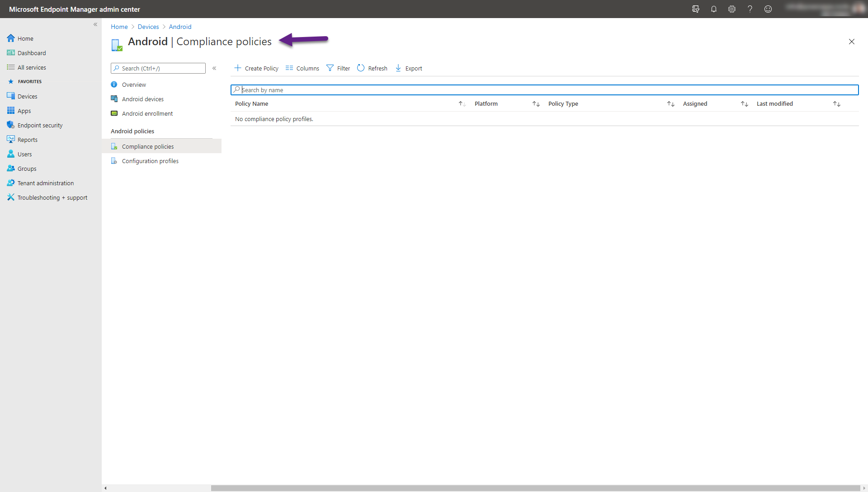
Task: Open the Home icon in left navigation
Action: pyautogui.click(x=11, y=38)
